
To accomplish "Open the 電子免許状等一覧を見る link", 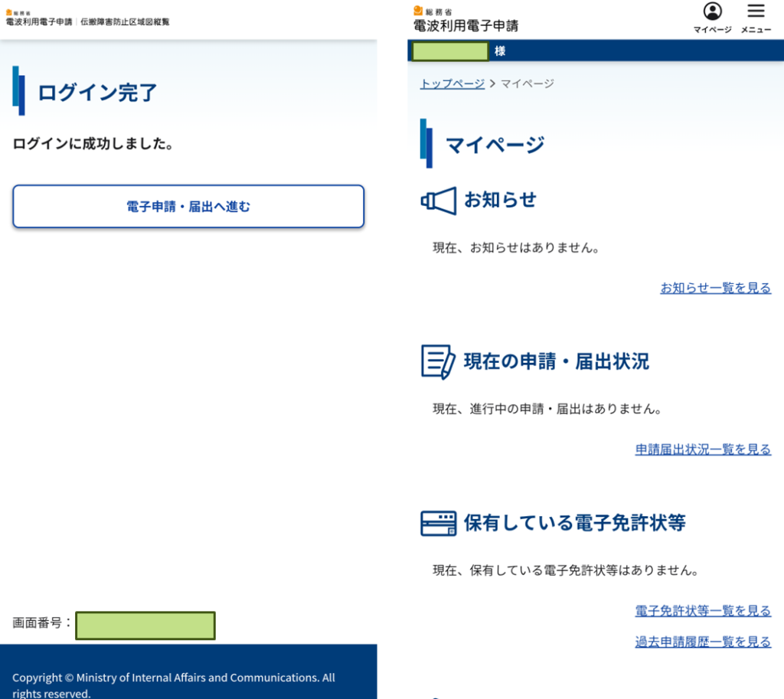I will click(703, 610).
